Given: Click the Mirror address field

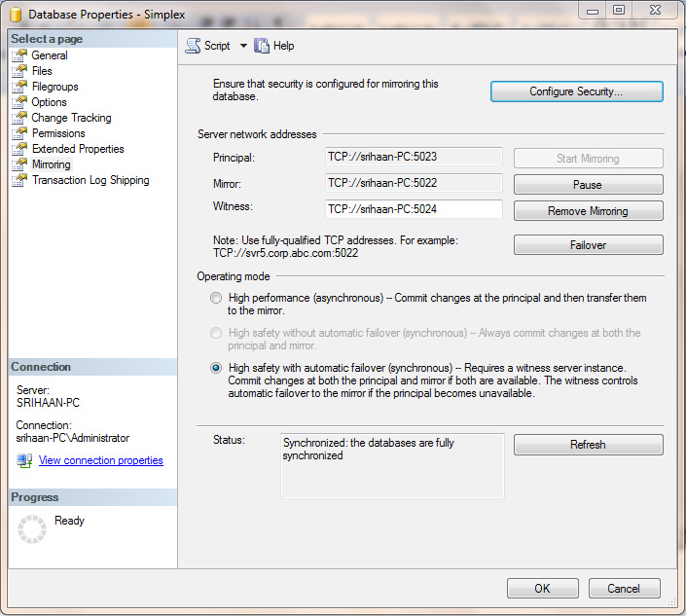Looking at the screenshot, I should coord(414,183).
